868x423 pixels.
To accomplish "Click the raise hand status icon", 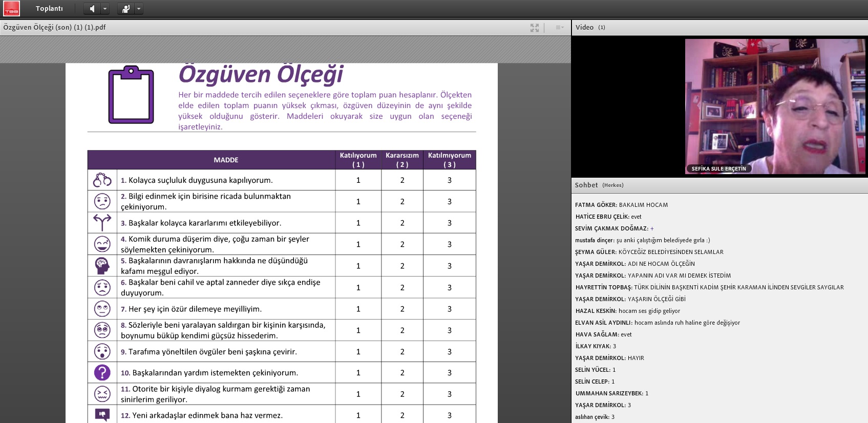I will point(126,9).
